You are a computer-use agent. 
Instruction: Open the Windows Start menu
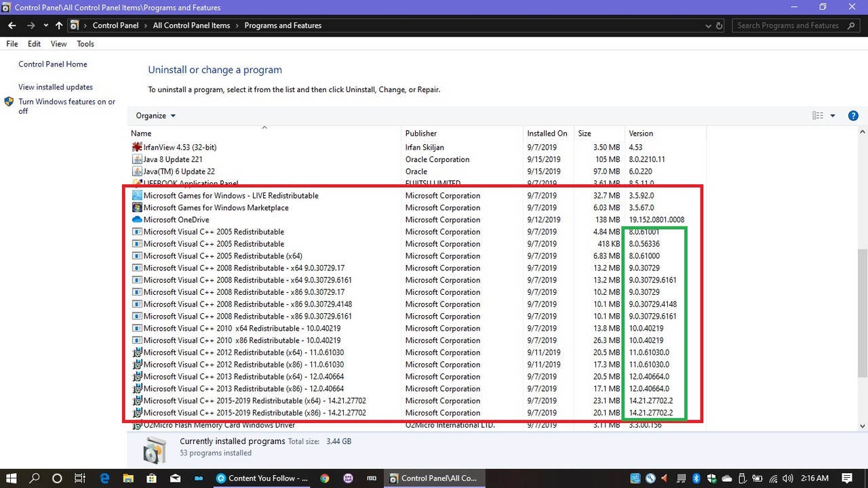coord(12,478)
